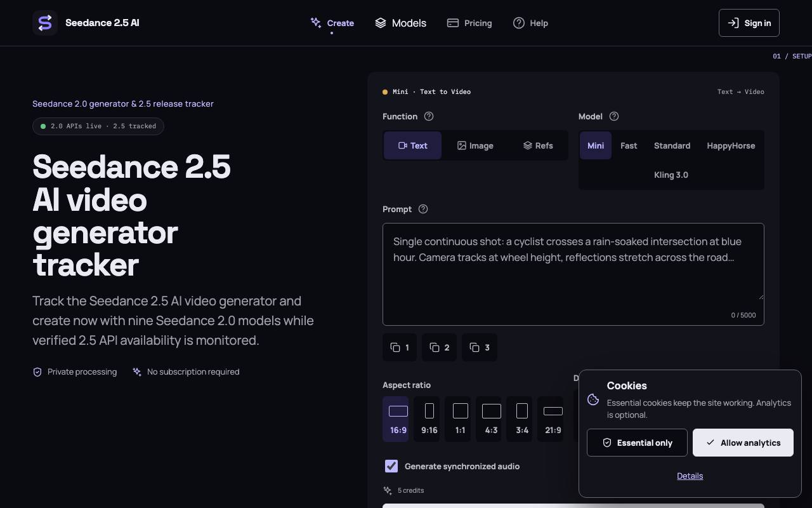The image size is (812, 508).
Task: Open the Help nav item
Action: [530, 23]
